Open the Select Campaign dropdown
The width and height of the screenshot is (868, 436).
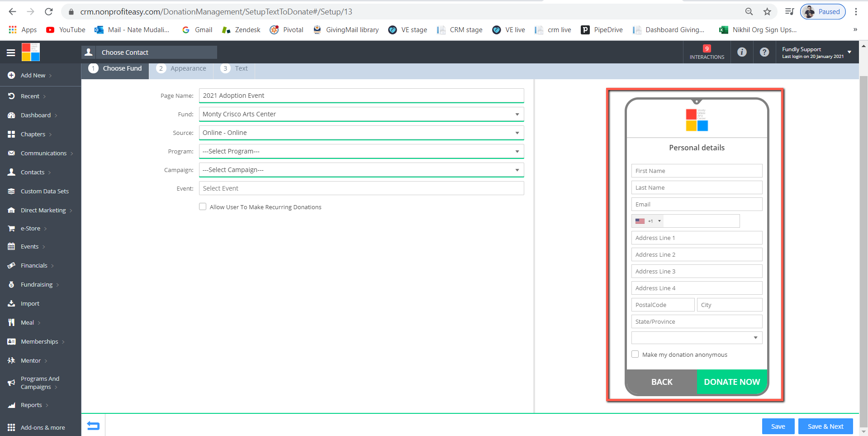click(x=361, y=170)
